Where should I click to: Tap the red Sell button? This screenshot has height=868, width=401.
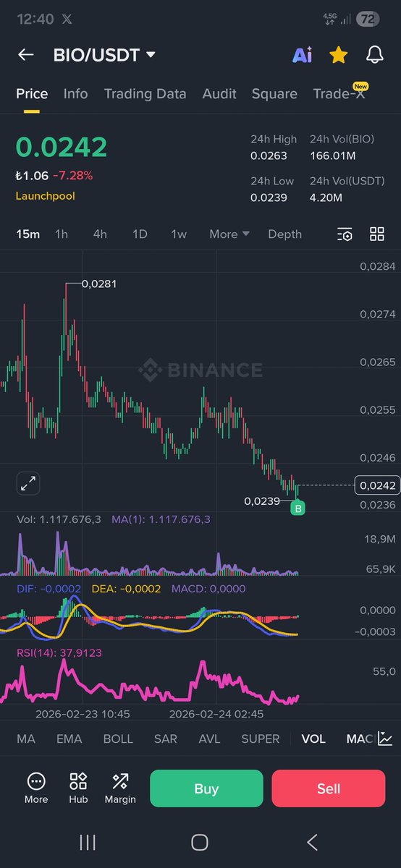point(329,788)
